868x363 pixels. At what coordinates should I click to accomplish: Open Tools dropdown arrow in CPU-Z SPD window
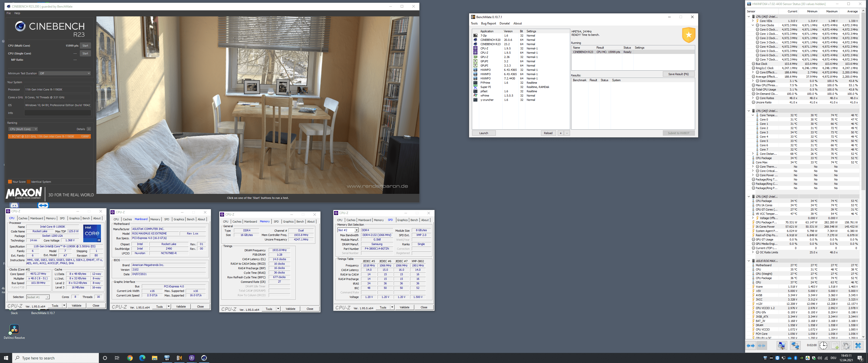coord(392,308)
